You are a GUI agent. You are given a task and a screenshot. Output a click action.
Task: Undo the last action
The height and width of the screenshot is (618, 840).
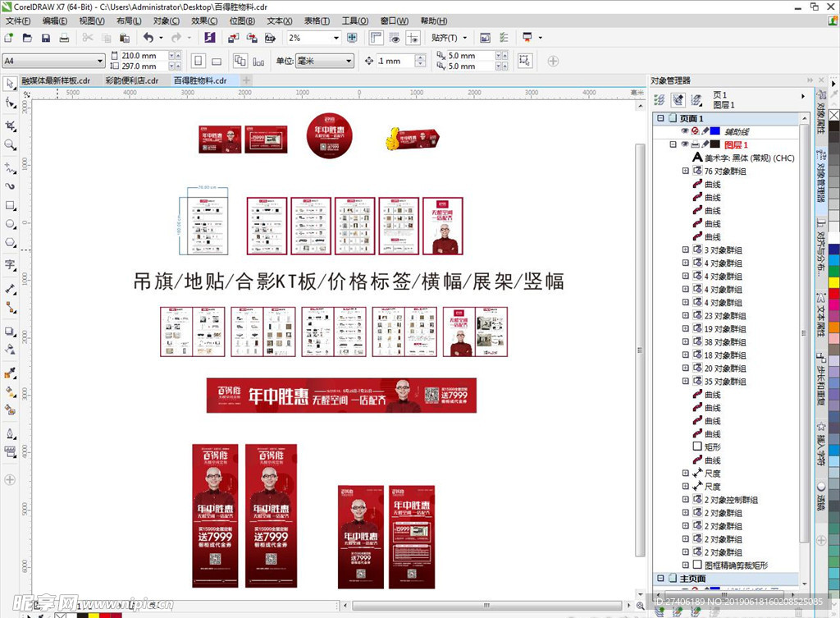coord(148,38)
